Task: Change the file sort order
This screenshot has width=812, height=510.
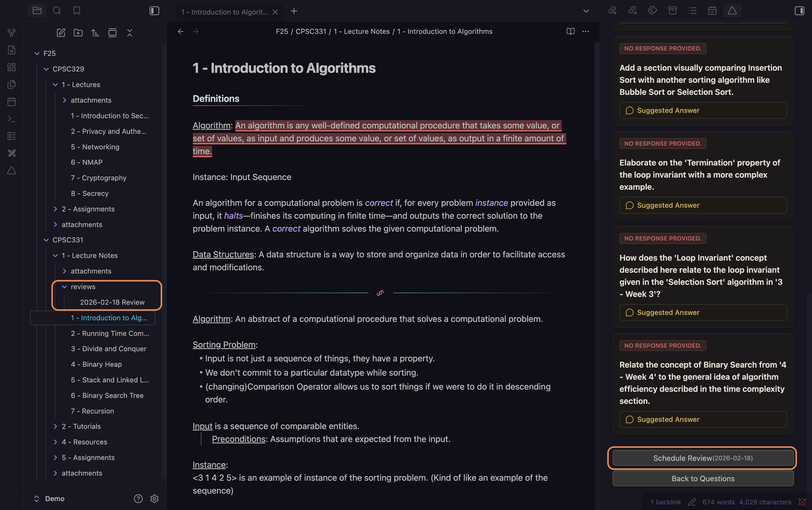Action: (x=95, y=33)
